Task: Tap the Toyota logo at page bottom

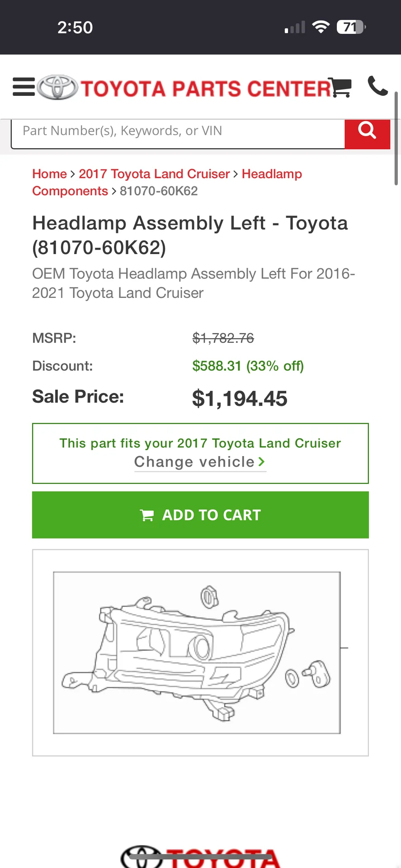Action: pyautogui.click(x=201, y=857)
